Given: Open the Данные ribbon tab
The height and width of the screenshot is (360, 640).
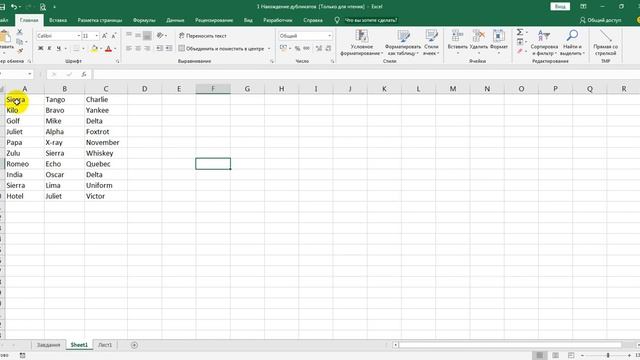Looking at the screenshot, I should [x=175, y=20].
